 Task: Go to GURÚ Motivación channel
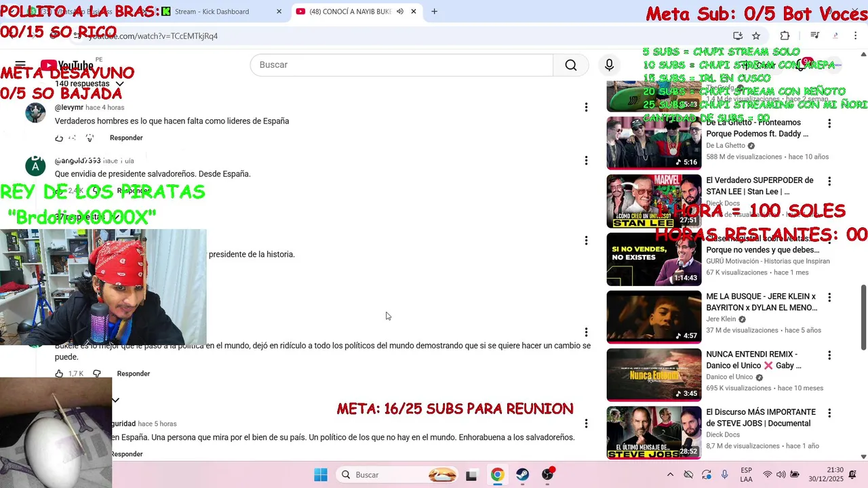[768, 262]
